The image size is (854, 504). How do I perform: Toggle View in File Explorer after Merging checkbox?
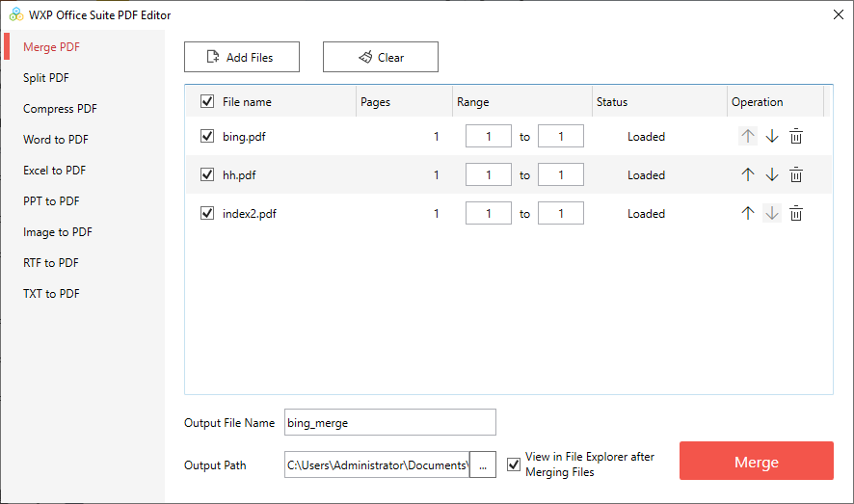tap(514, 464)
